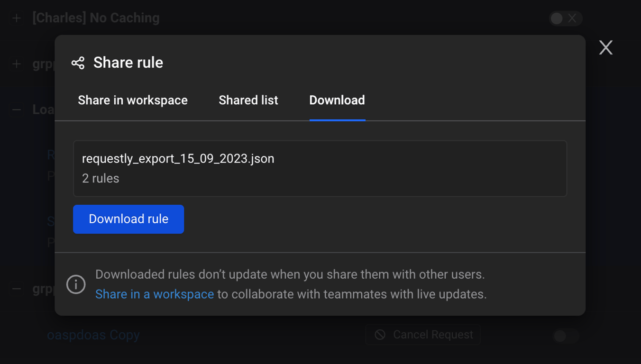Toggle the [Charles] No Caching switch
This screenshot has width=641, height=364.
tap(565, 18)
